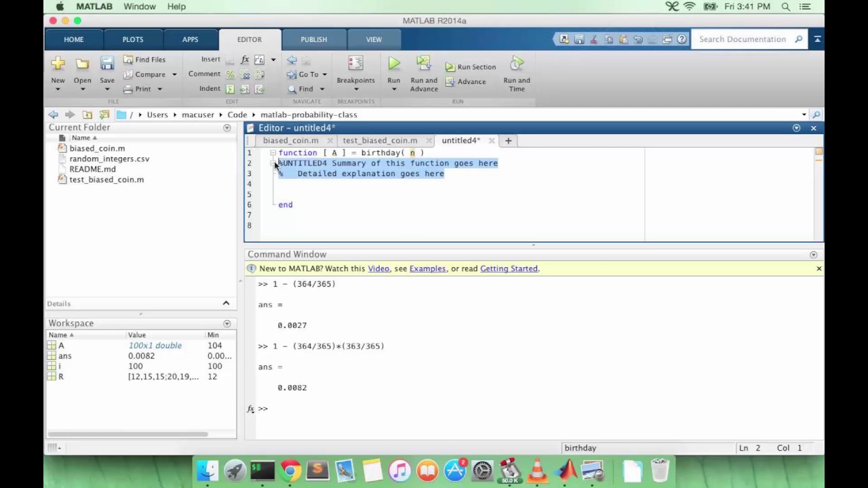
Task: Click the switch windows icon in quick access bar
Action: coord(667,39)
